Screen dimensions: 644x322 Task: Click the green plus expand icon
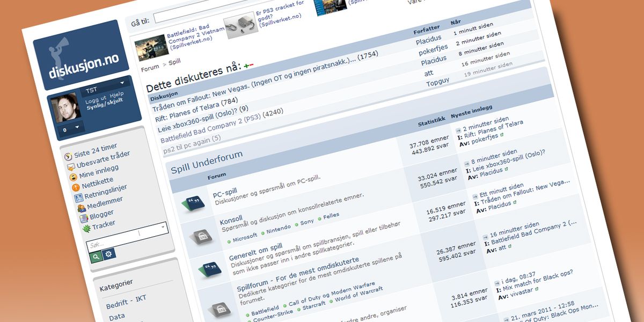tap(246, 65)
